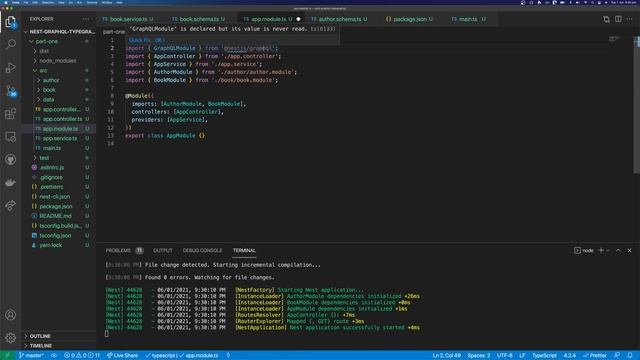Open the GitHub view in activity bar
This screenshot has height=360, width=640.
click(x=11, y=160)
